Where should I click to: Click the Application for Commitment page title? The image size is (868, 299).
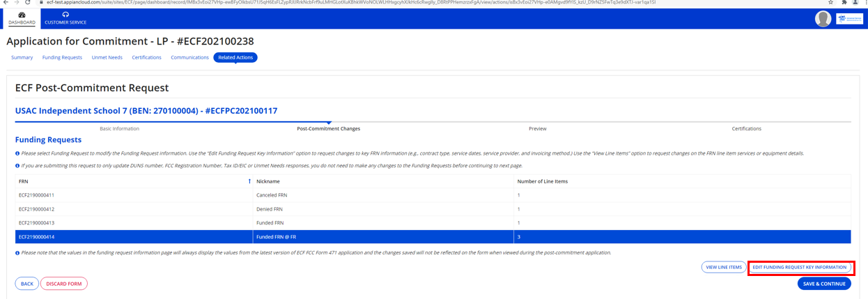coord(130,41)
